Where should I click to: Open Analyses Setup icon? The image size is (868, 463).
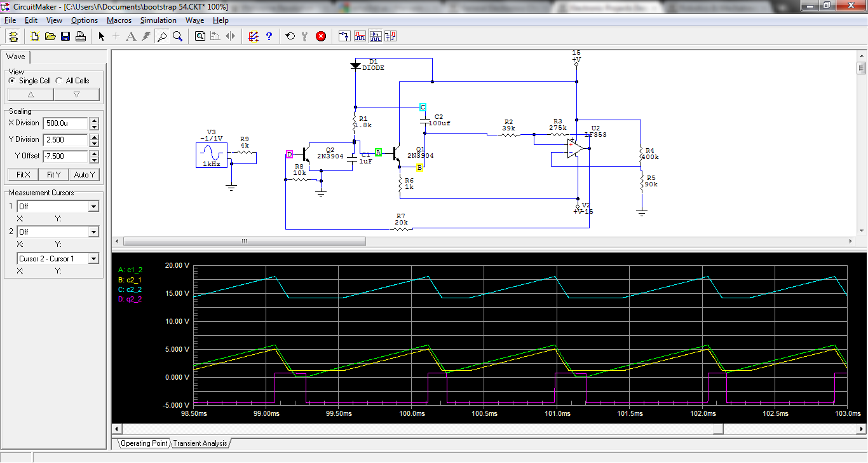pos(254,36)
